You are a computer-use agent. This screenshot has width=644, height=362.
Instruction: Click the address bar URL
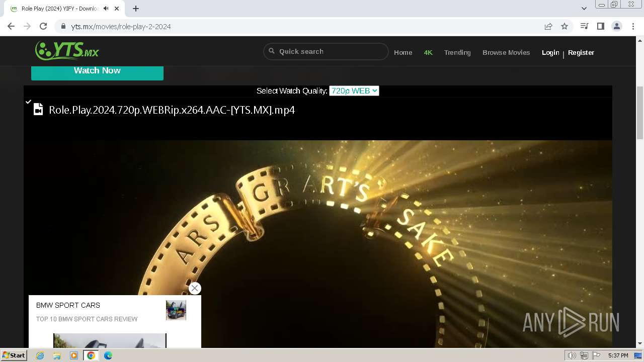tap(121, 27)
